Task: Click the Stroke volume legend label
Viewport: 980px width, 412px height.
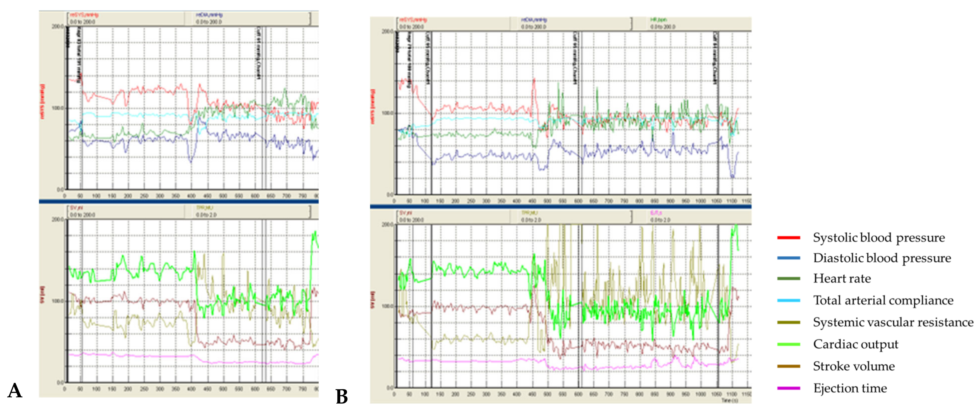Action: point(854,366)
